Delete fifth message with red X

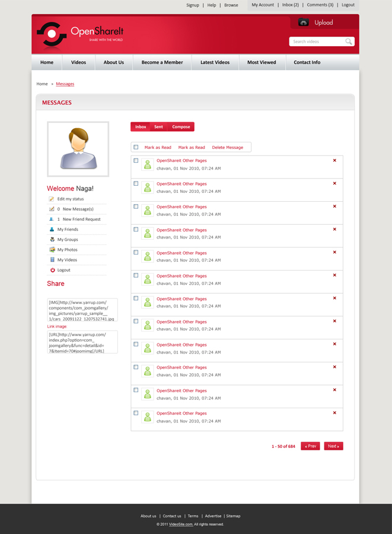coord(334,252)
